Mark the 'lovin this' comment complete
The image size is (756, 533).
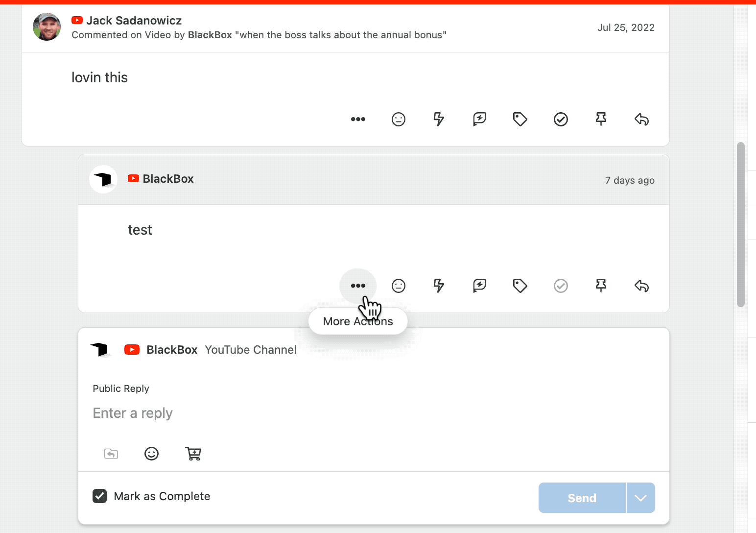tap(561, 119)
